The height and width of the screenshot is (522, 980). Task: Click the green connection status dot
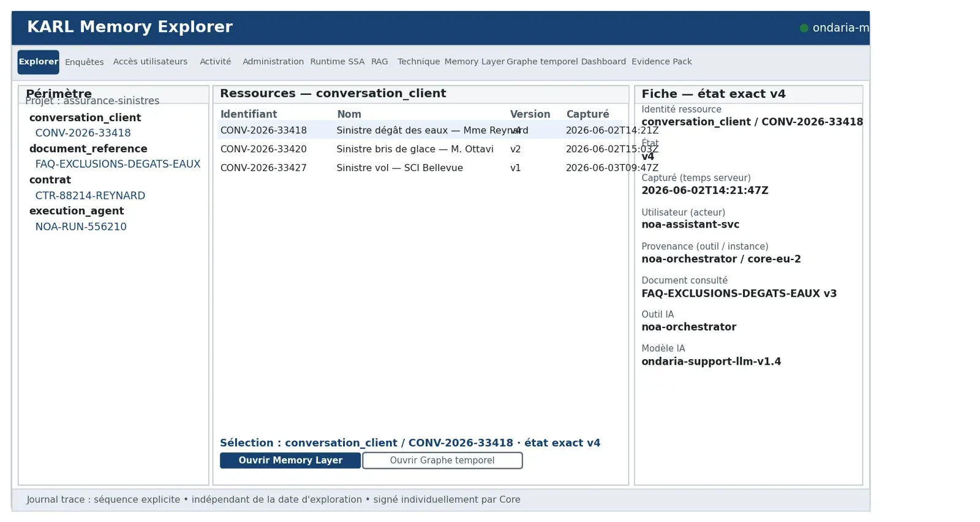tap(804, 28)
